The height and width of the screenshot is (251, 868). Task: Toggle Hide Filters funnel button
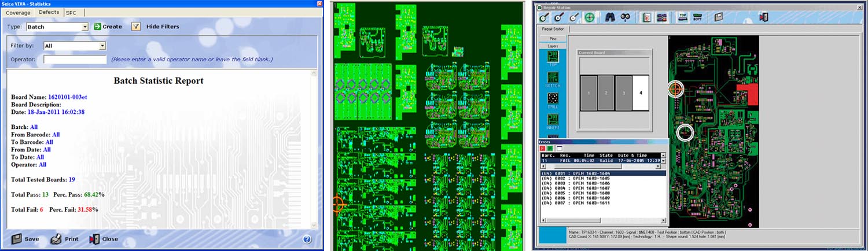136,27
